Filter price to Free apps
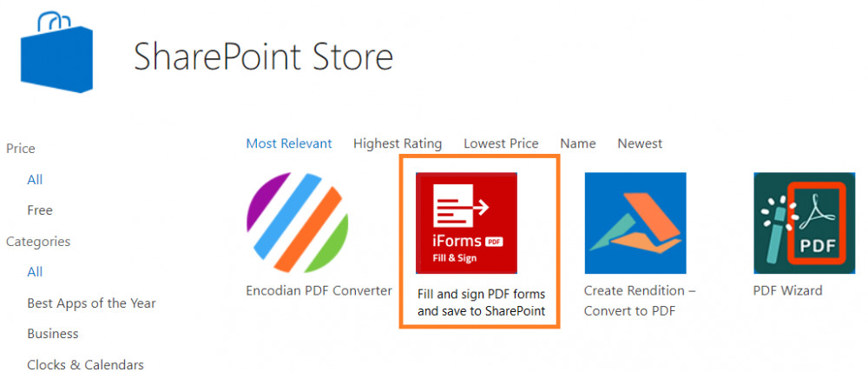Screen dimensions: 868x372 40,210
